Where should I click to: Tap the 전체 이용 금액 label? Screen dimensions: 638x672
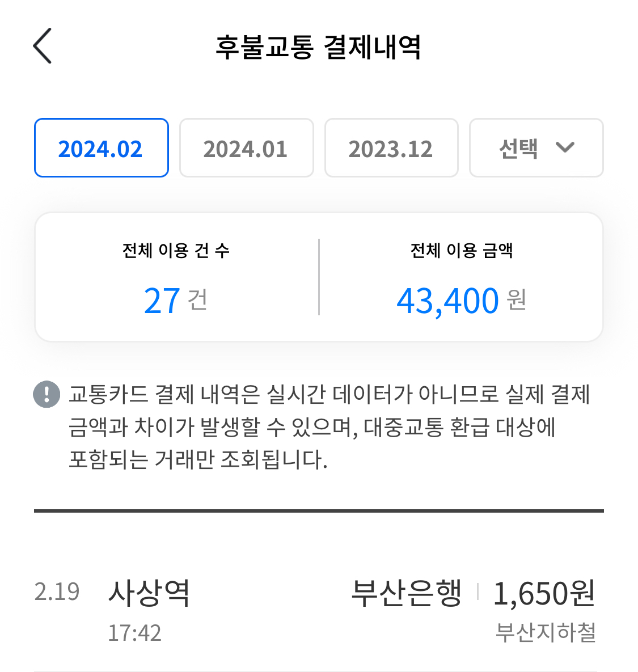tap(462, 250)
